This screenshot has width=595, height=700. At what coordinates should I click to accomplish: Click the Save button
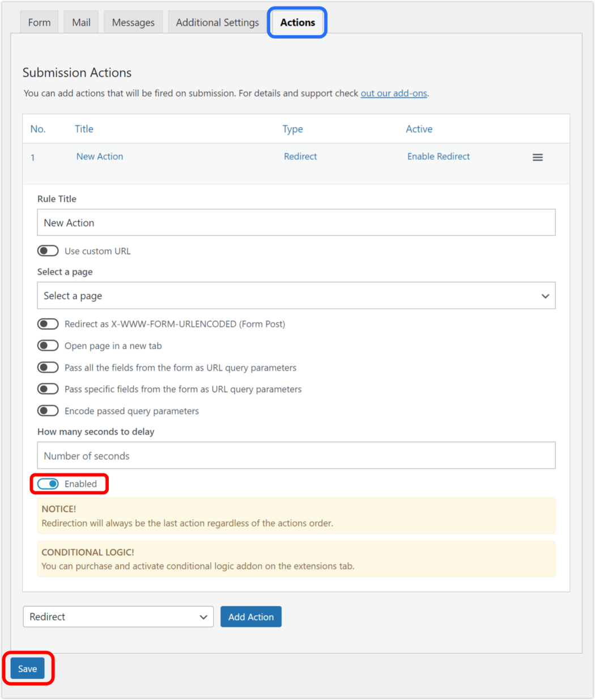pyautogui.click(x=27, y=668)
